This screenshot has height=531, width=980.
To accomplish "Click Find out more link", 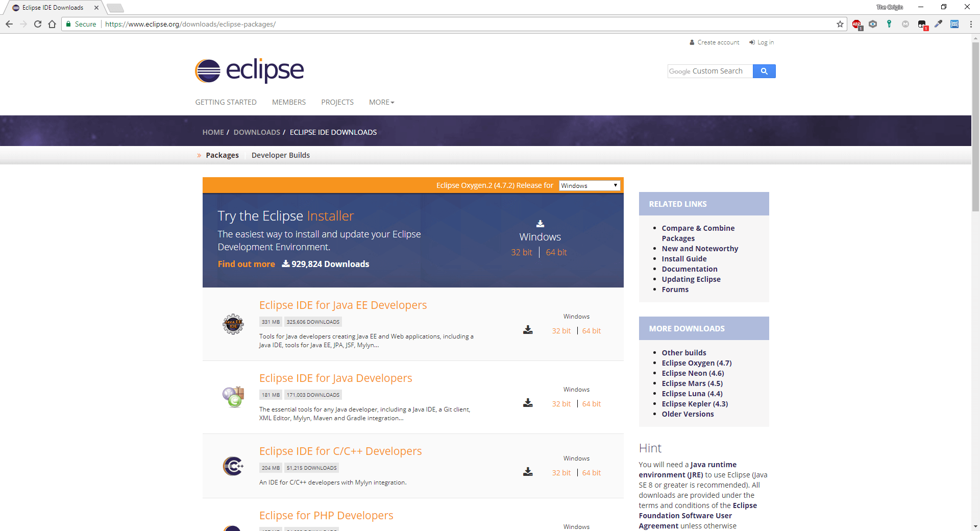I will 246,264.
